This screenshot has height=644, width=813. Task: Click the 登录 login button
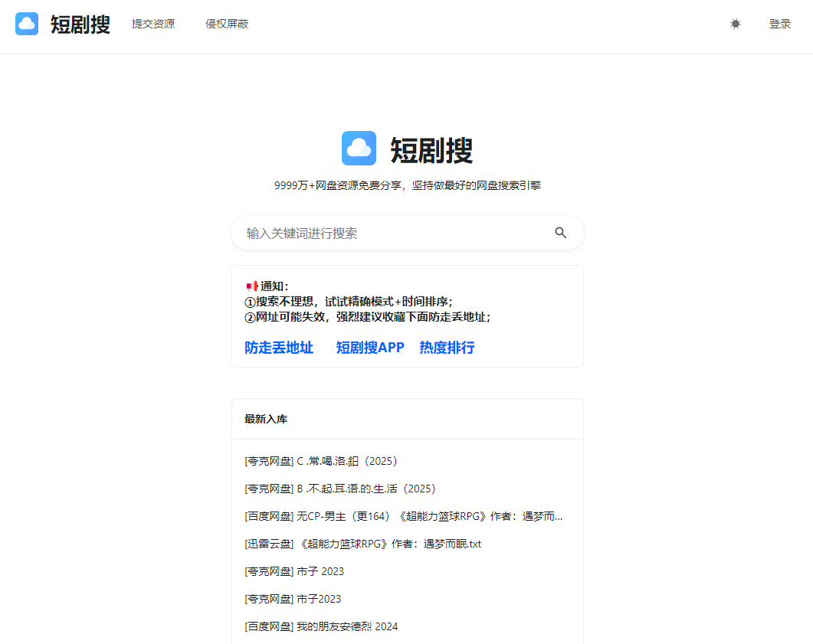pos(779,24)
